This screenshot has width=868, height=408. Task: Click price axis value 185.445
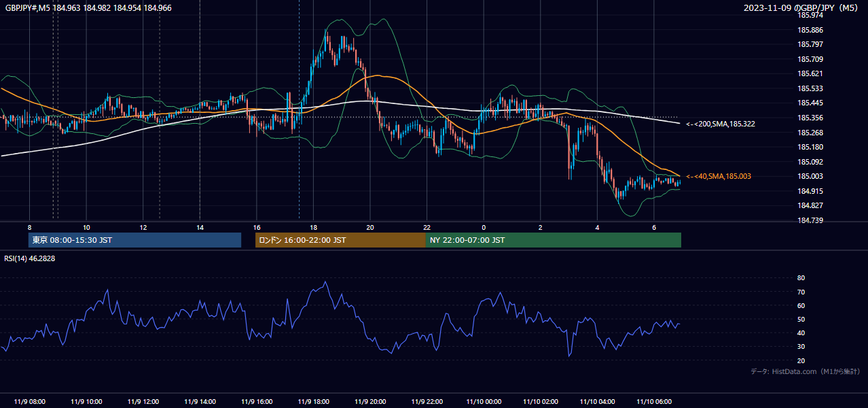click(x=810, y=103)
